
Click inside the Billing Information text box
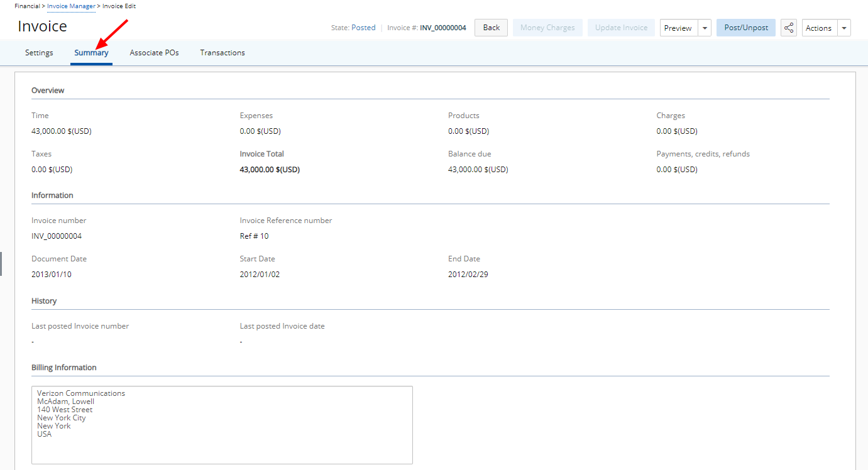point(222,425)
